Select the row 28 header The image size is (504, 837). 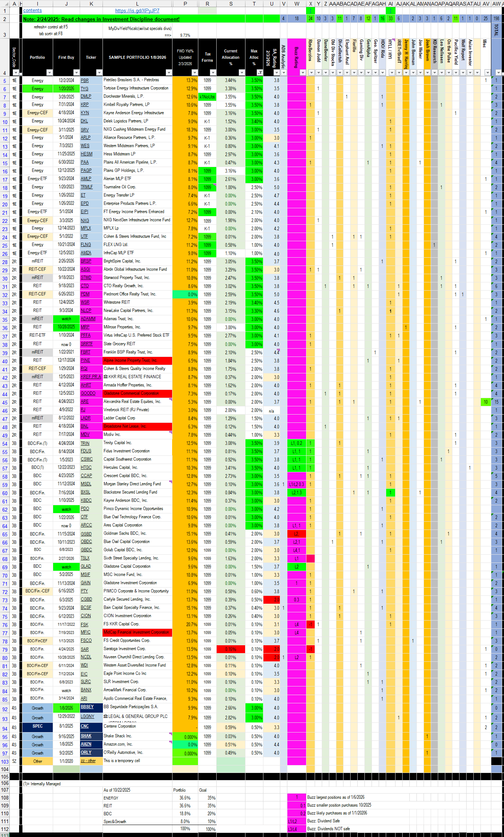[5, 262]
